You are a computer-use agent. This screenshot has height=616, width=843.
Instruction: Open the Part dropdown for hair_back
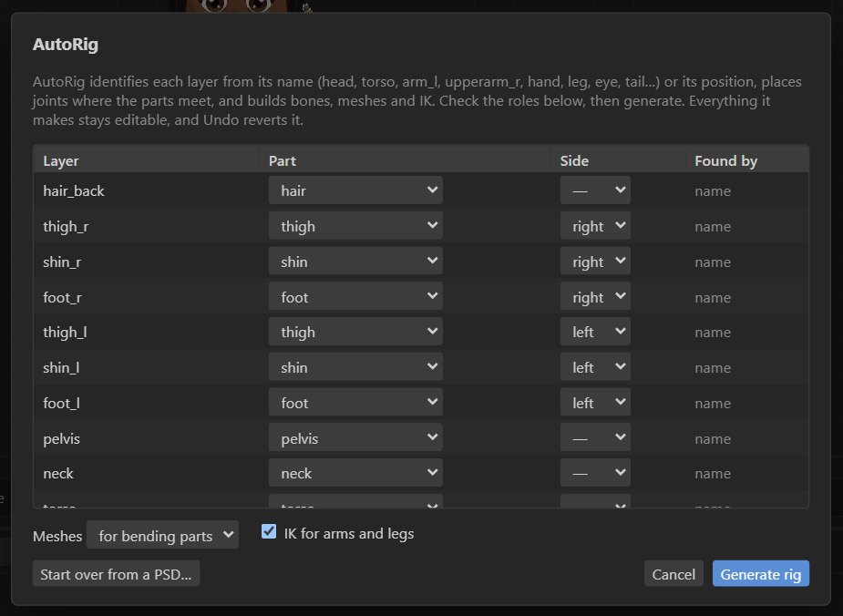tap(355, 190)
